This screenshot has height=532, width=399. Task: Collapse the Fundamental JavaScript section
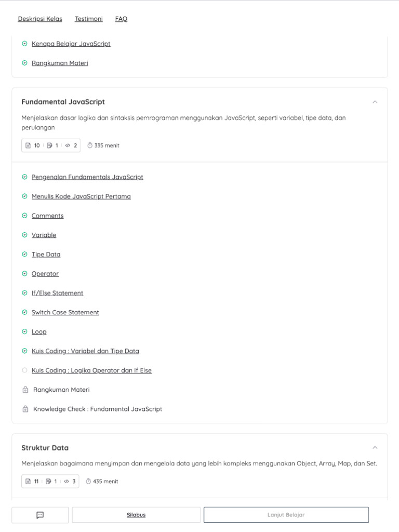coord(375,102)
